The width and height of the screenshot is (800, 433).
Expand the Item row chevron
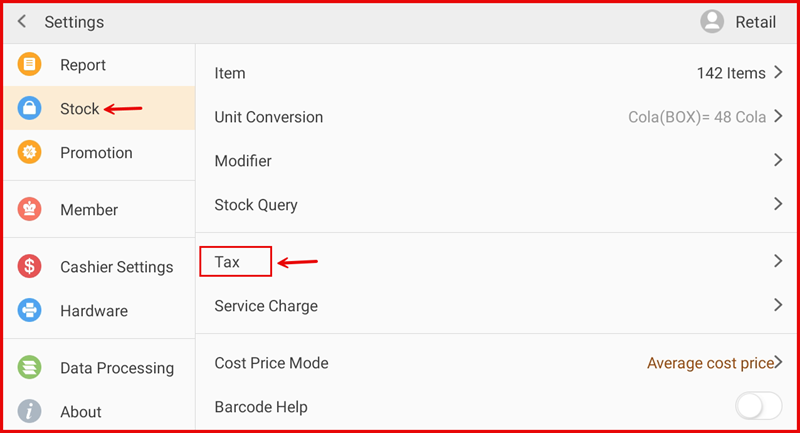(x=776, y=73)
